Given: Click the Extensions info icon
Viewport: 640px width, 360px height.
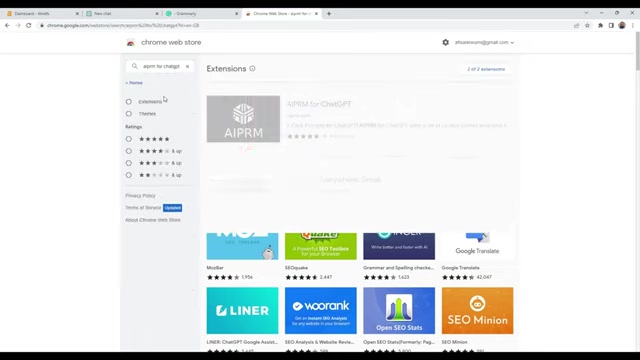Looking at the screenshot, I should [252, 69].
